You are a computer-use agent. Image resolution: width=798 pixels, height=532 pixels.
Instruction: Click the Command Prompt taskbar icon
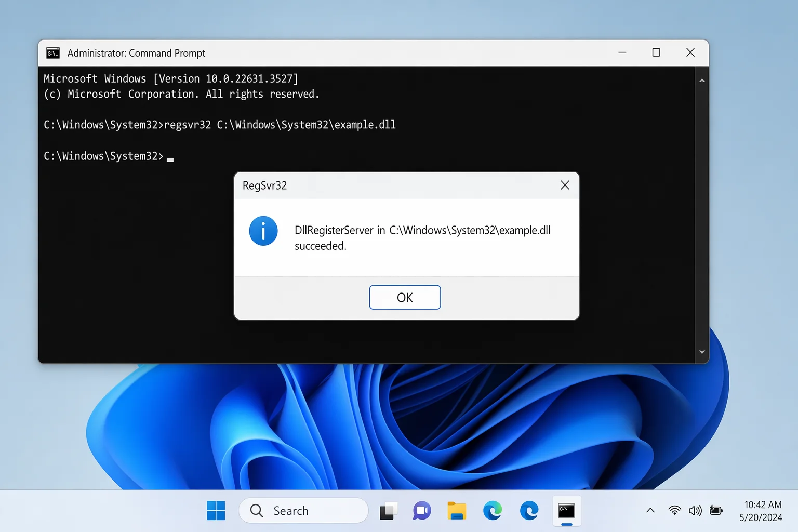[x=566, y=511]
